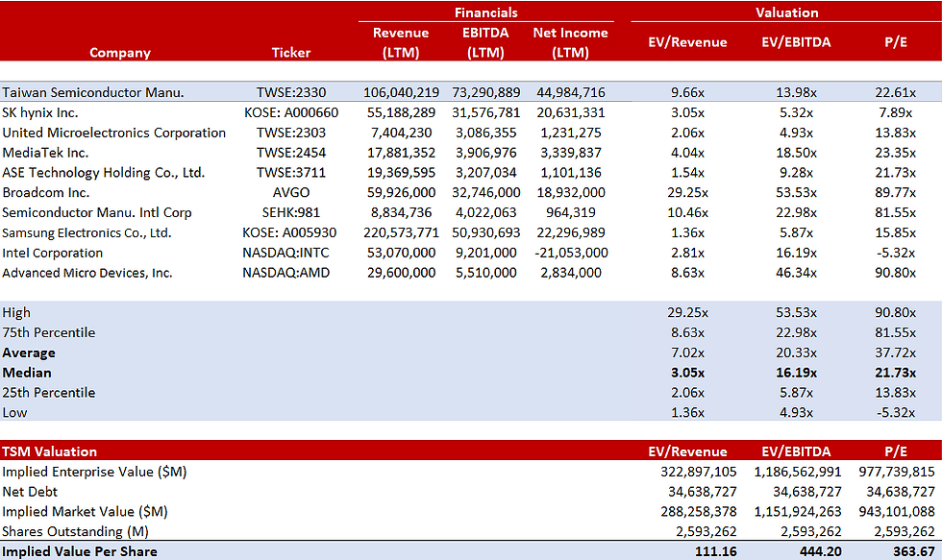Click Median EV/EBITDA value 16.19x
The height and width of the screenshot is (560, 942).
coord(796,373)
